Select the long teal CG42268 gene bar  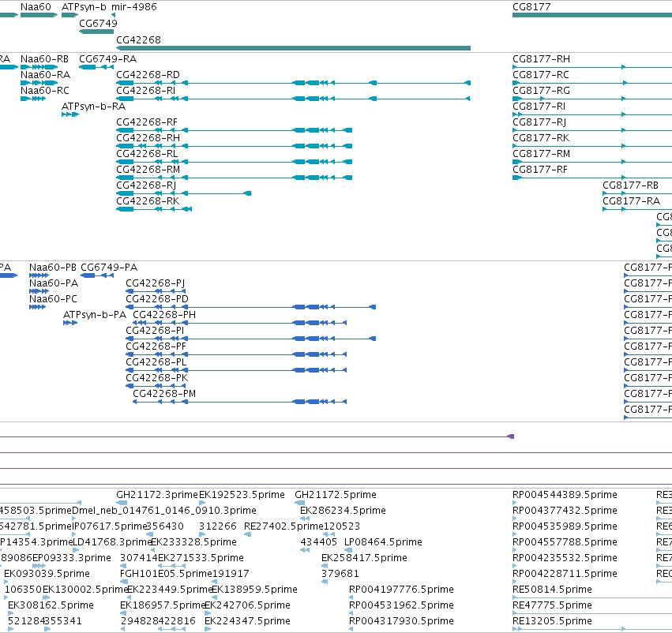click(293, 48)
